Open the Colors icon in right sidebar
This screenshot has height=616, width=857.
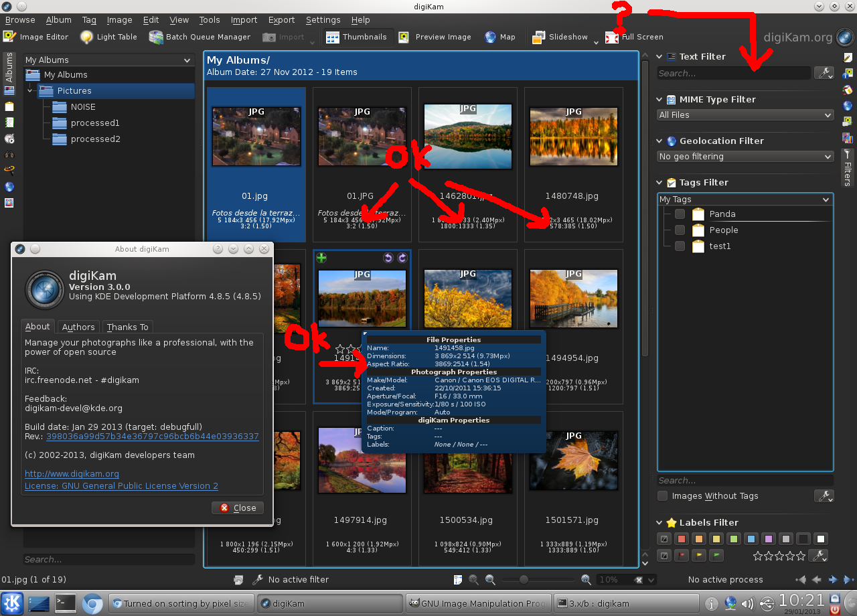[848, 89]
